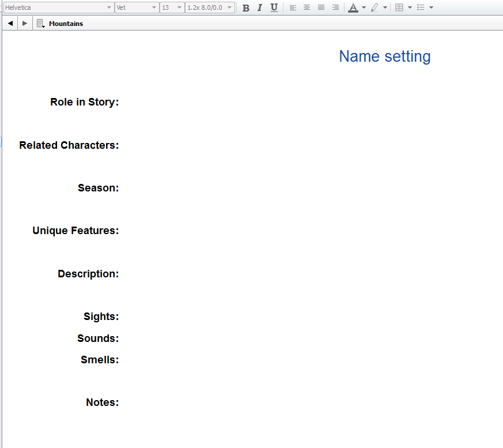Click the Mountains document title
This screenshot has height=448, width=503.
pos(66,24)
